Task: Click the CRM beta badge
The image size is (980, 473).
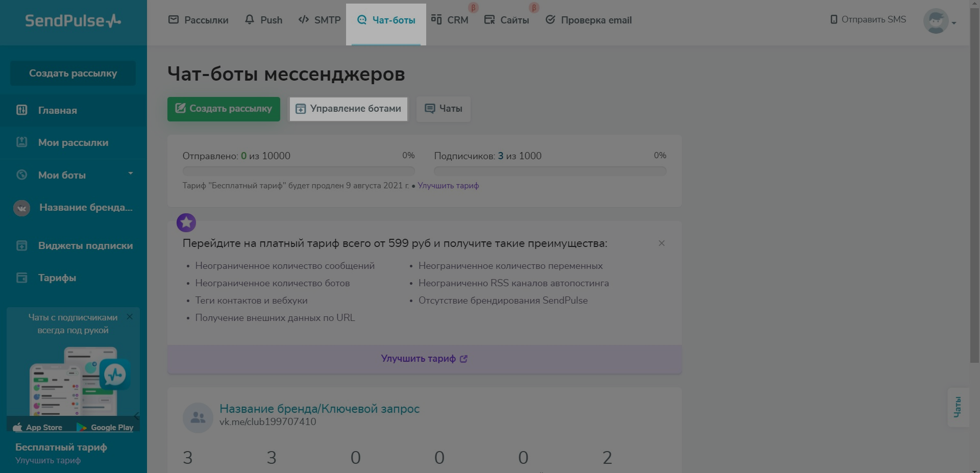Action: coord(473,8)
